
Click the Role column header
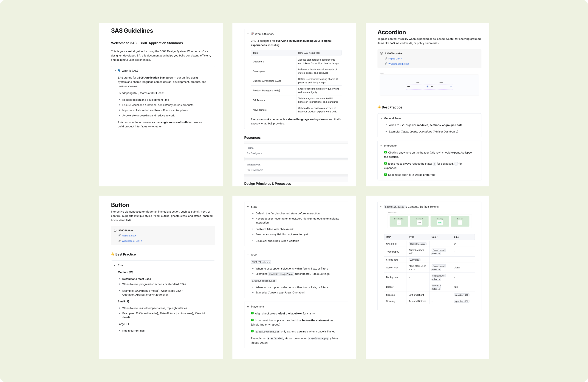tap(255, 53)
